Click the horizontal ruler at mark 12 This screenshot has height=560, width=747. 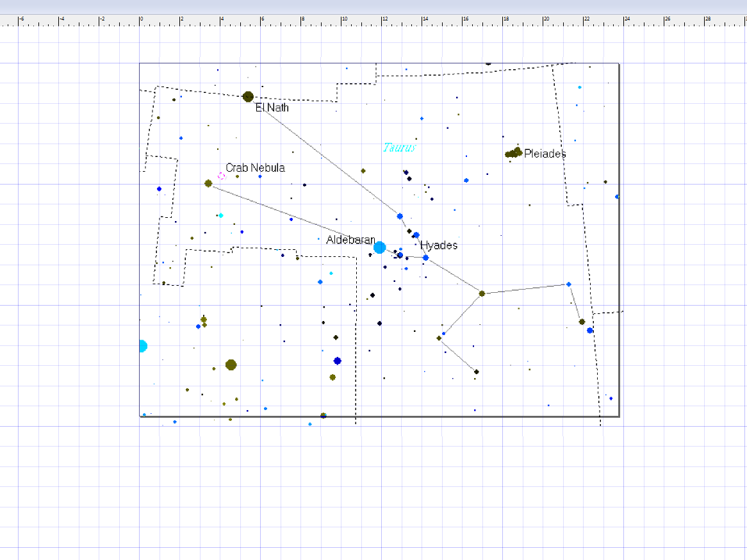point(382,21)
